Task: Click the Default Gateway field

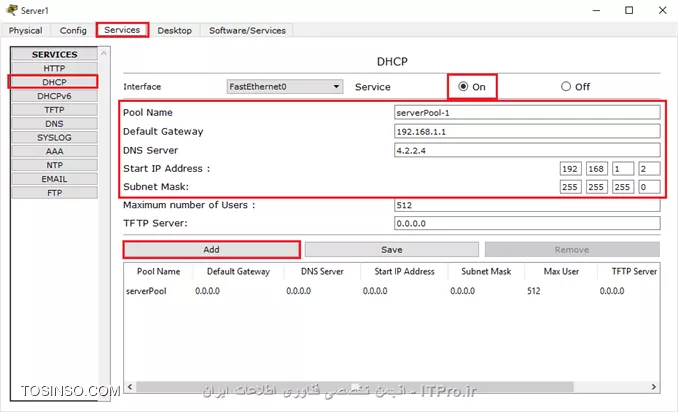Action: click(527, 131)
